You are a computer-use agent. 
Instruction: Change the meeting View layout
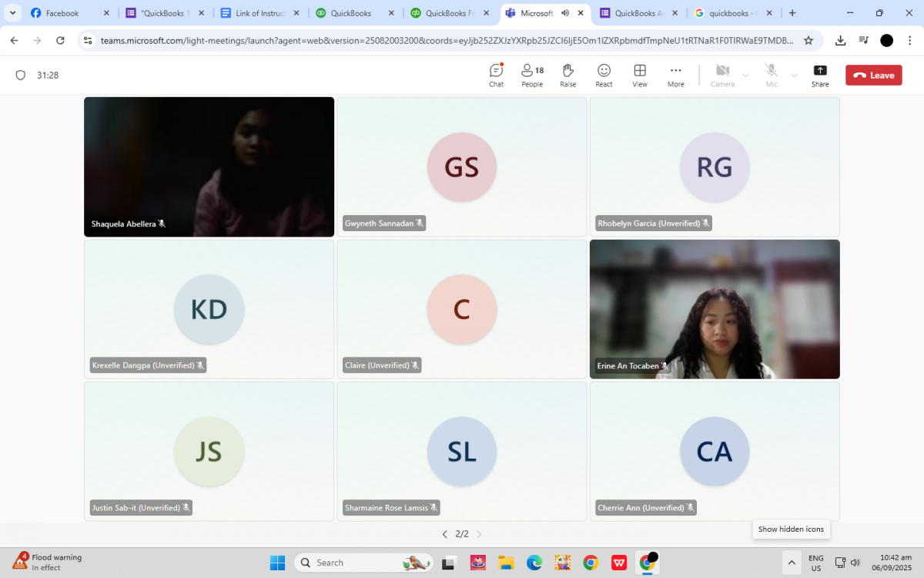coord(639,75)
